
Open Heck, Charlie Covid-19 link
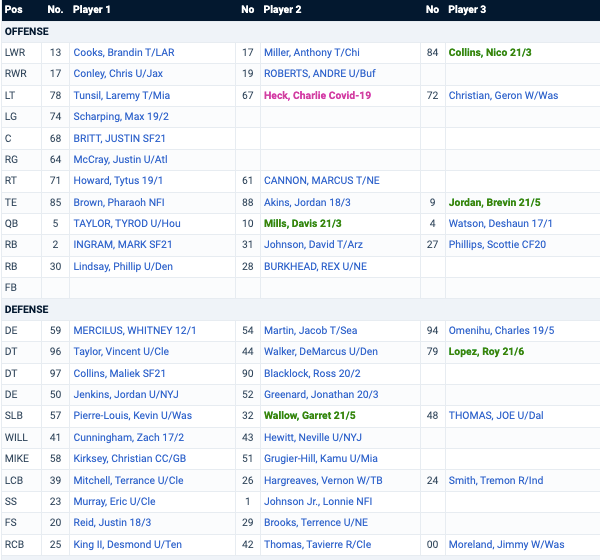click(317, 95)
